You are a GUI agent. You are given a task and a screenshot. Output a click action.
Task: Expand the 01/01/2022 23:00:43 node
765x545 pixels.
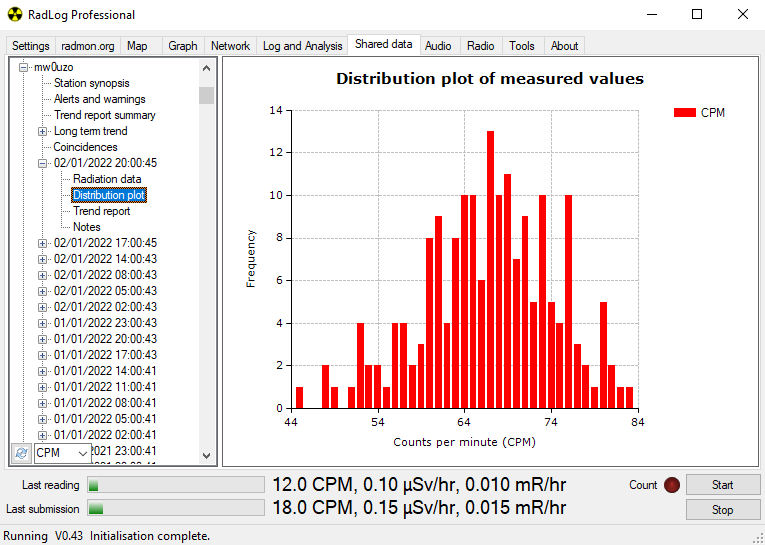pyautogui.click(x=43, y=323)
